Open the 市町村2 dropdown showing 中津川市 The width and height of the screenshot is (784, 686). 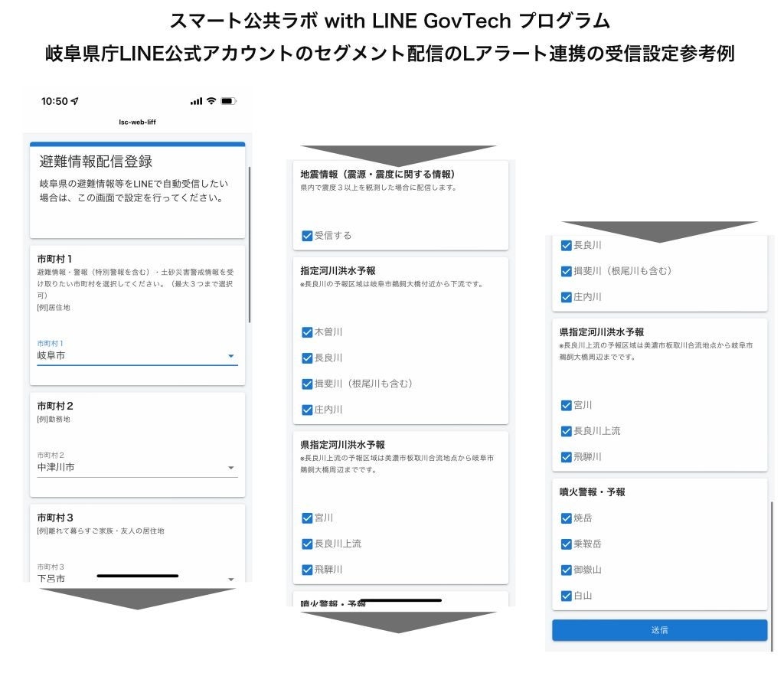tap(138, 468)
